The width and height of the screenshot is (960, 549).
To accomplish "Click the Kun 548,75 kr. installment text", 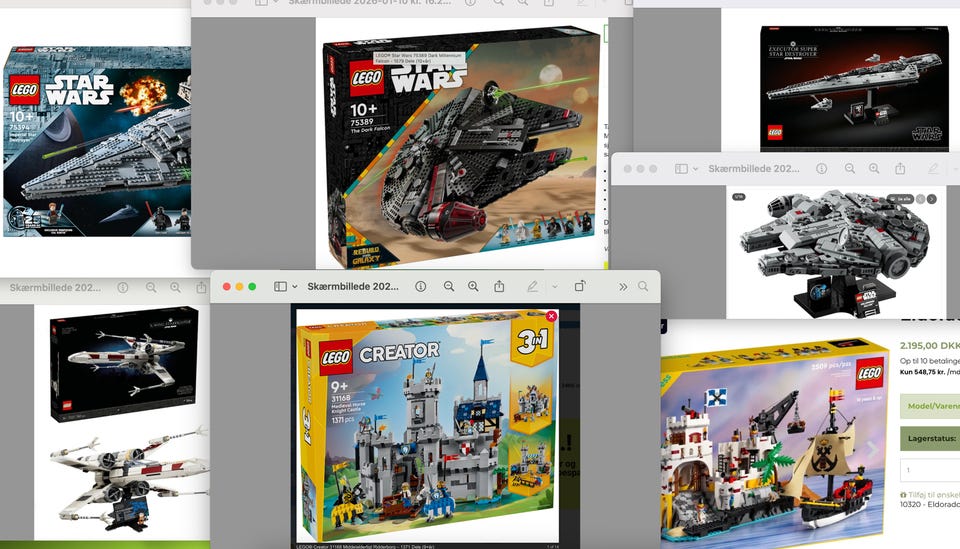I will tap(922, 372).
